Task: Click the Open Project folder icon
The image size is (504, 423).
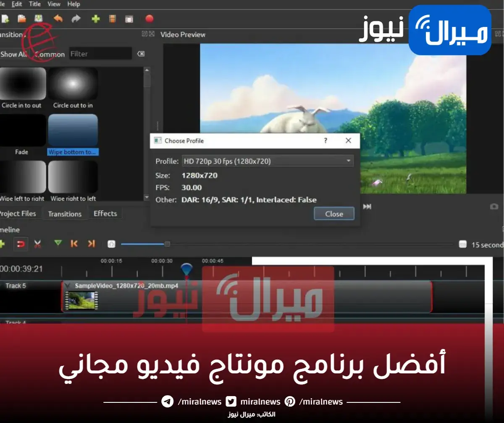Action: pos(22,19)
